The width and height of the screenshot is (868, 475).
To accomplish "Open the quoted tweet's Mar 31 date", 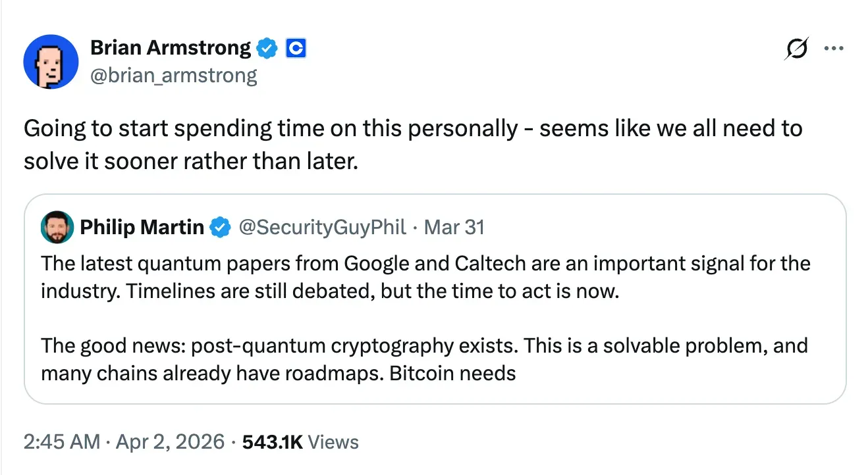I will click(x=454, y=228).
